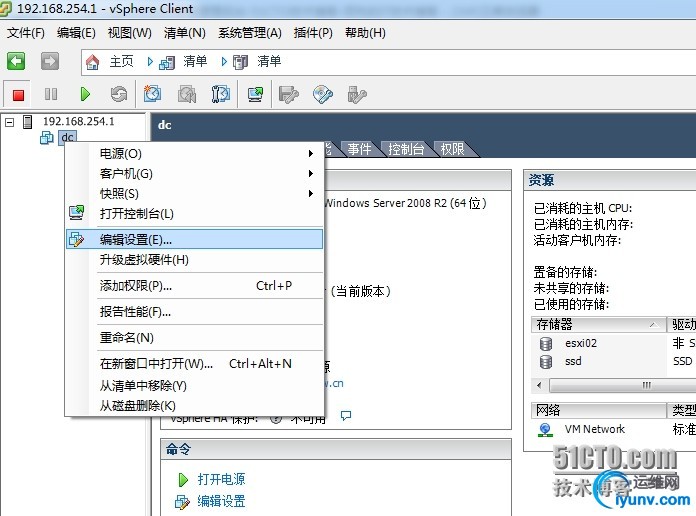Switch to the 事件 tab

(x=360, y=149)
